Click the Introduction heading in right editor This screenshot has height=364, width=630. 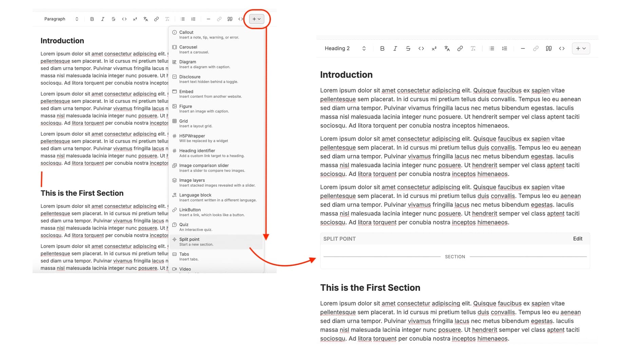(x=346, y=75)
